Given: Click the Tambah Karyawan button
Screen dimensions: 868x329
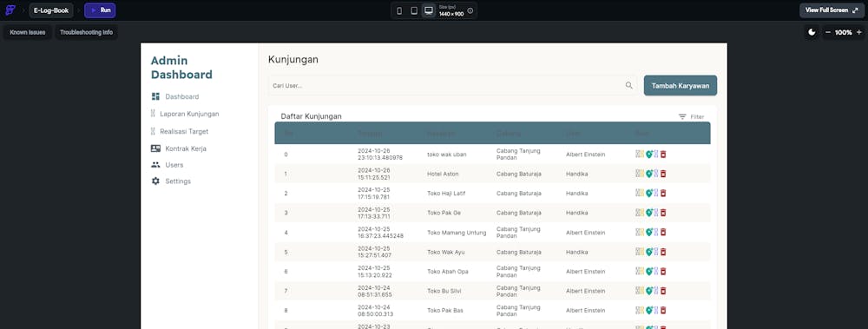Looking at the screenshot, I should tap(681, 86).
